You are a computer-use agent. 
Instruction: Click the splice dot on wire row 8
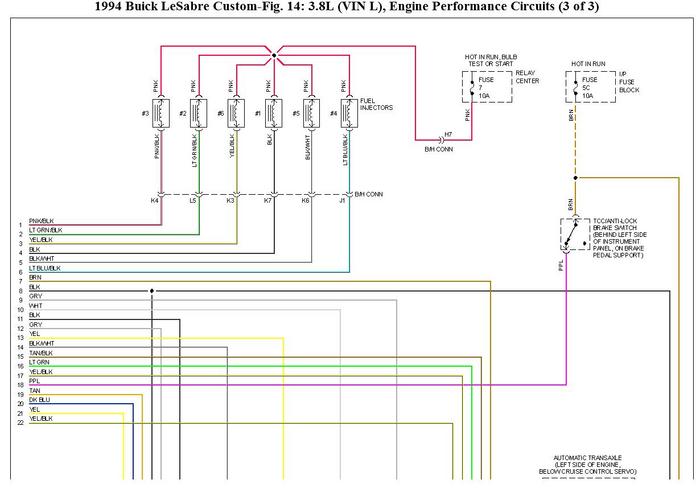click(152, 291)
